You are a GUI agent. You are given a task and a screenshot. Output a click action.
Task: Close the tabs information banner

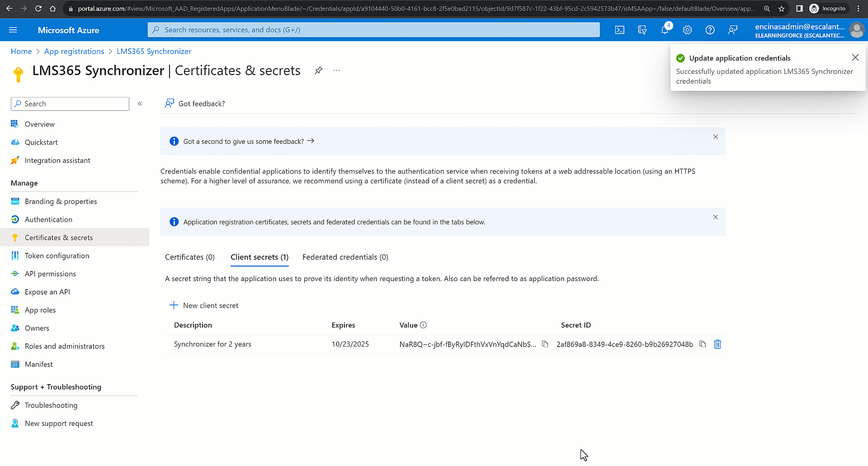[715, 217]
